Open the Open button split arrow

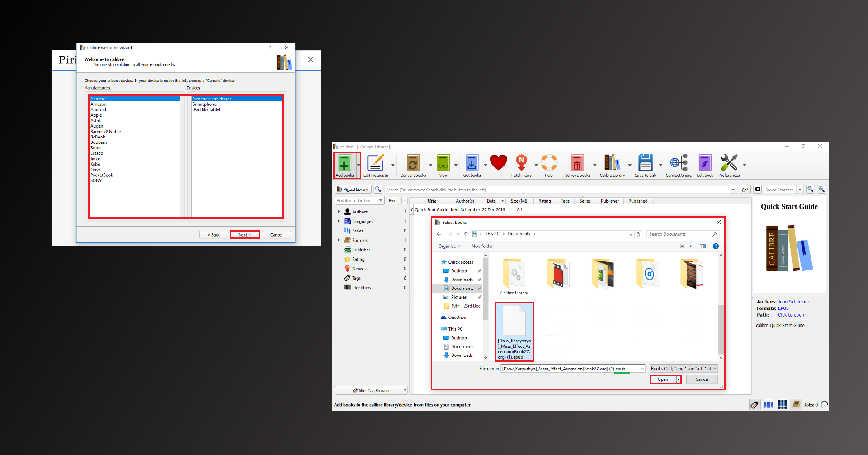(x=678, y=379)
